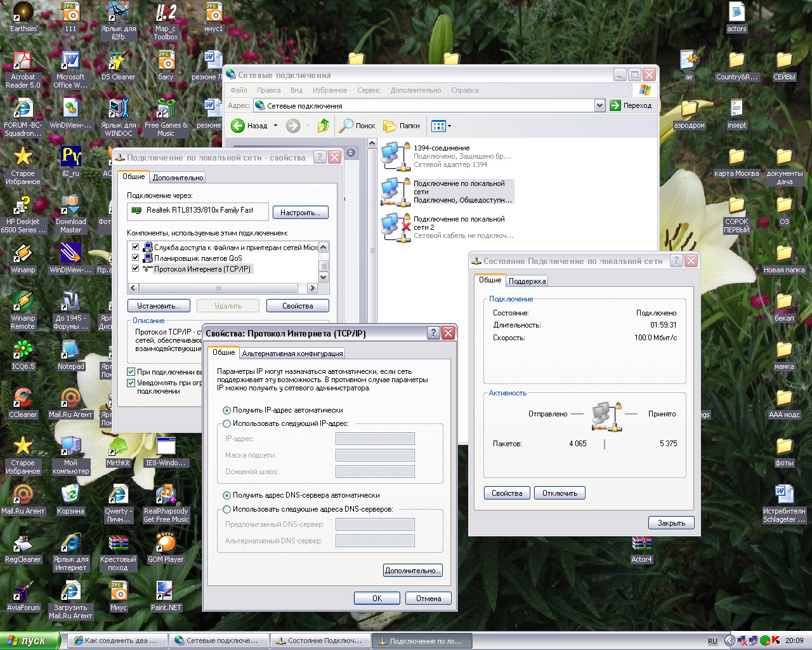Collapse the network tasks pane chevron
The height and width of the screenshot is (650, 812).
351,153
